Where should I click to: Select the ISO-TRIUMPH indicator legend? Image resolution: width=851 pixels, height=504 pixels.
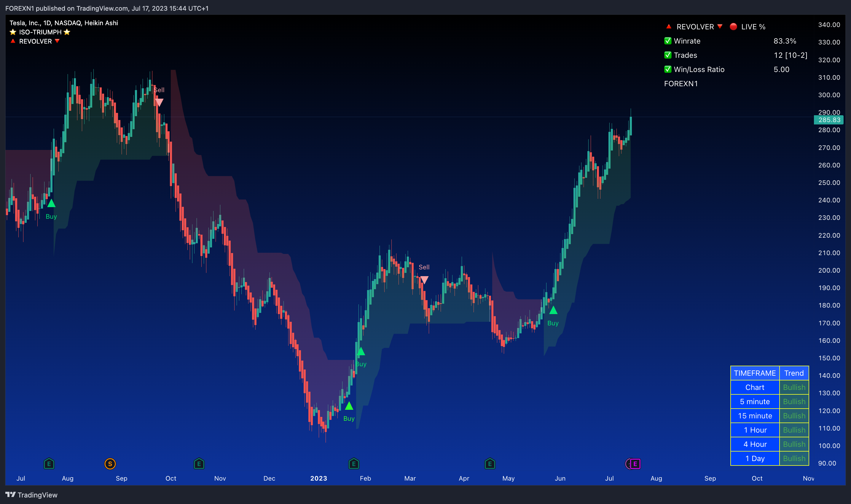[40, 32]
